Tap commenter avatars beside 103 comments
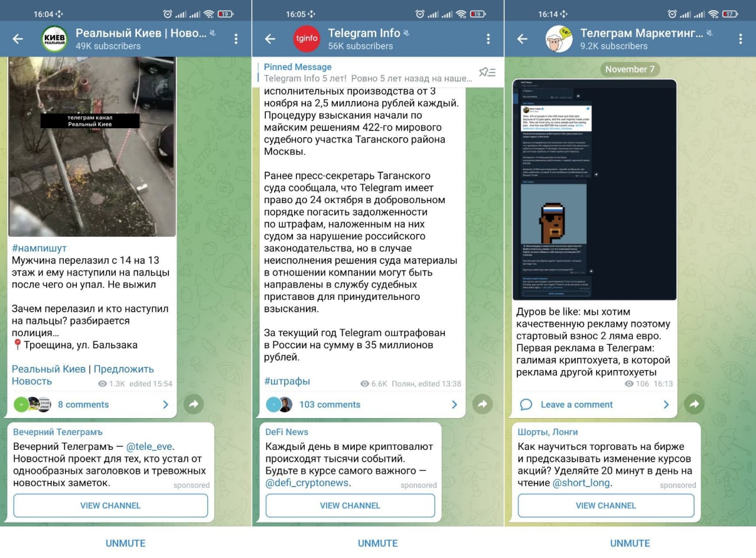 (x=279, y=404)
